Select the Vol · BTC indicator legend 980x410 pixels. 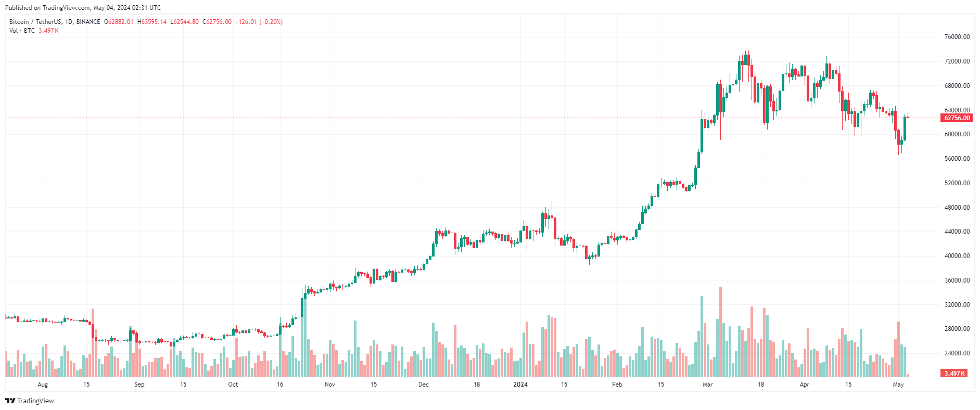click(22, 31)
